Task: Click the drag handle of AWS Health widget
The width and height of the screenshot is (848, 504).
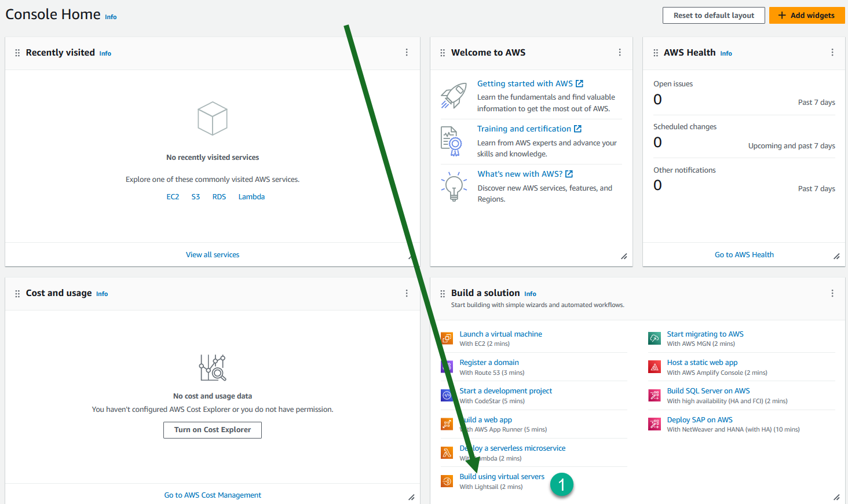Action: (656, 53)
